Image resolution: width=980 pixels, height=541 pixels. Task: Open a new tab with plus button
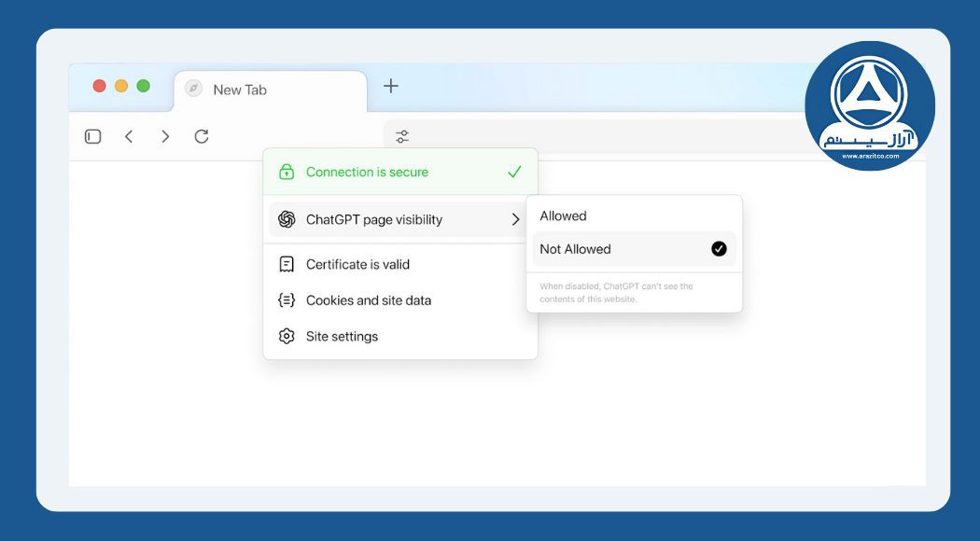[x=391, y=87]
